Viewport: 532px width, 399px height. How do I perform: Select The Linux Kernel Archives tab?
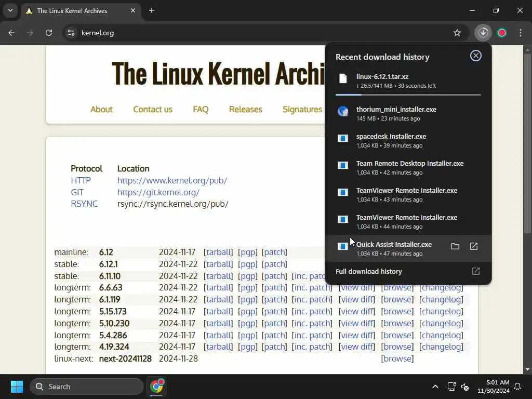(x=81, y=11)
